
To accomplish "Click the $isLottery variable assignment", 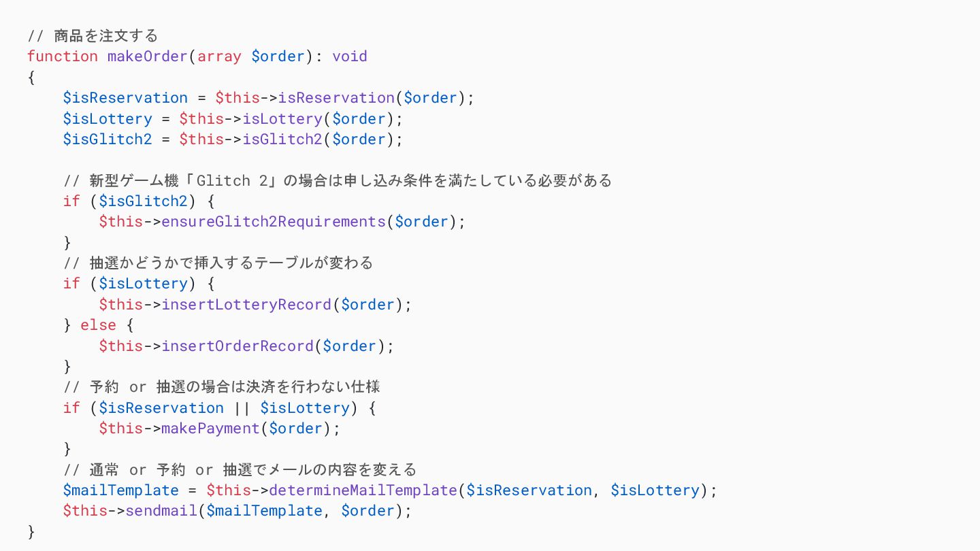I will [108, 118].
